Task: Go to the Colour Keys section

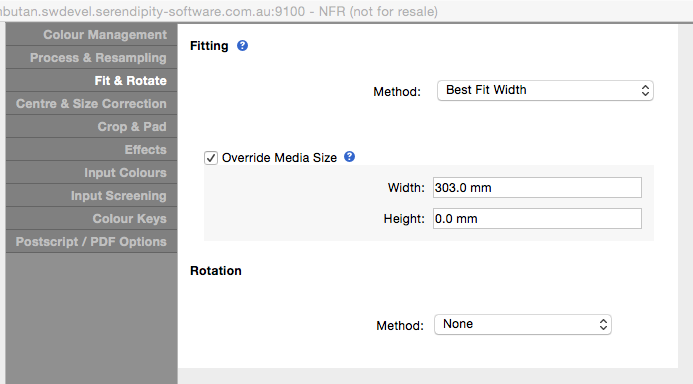Action: point(91,219)
